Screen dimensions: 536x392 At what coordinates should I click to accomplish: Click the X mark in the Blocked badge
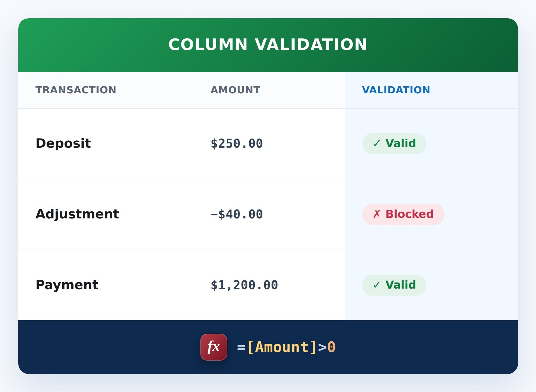(x=377, y=214)
